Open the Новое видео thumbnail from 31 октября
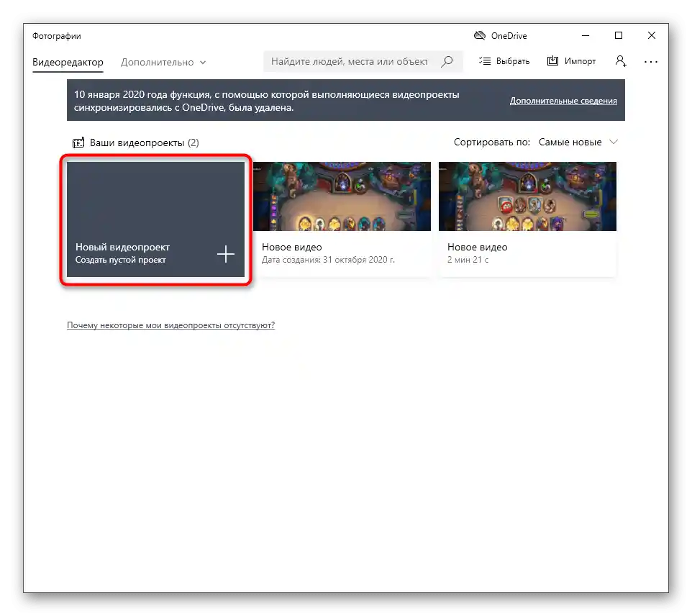 click(342, 196)
